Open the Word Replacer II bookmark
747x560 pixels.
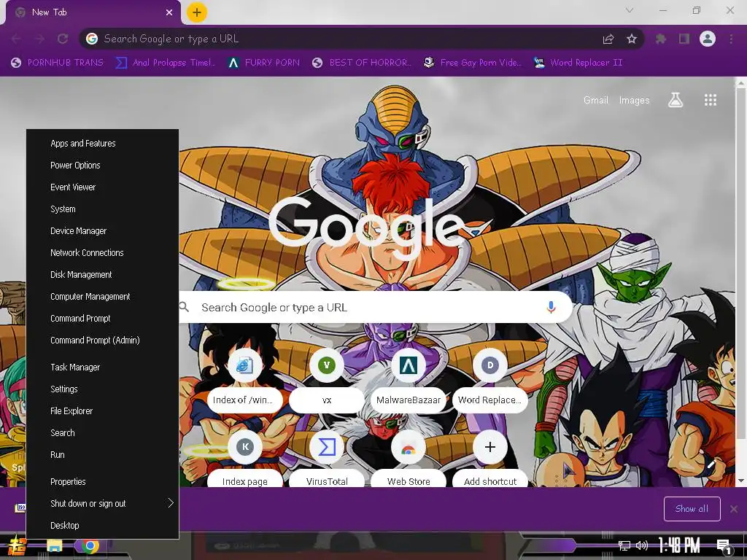[578, 63]
